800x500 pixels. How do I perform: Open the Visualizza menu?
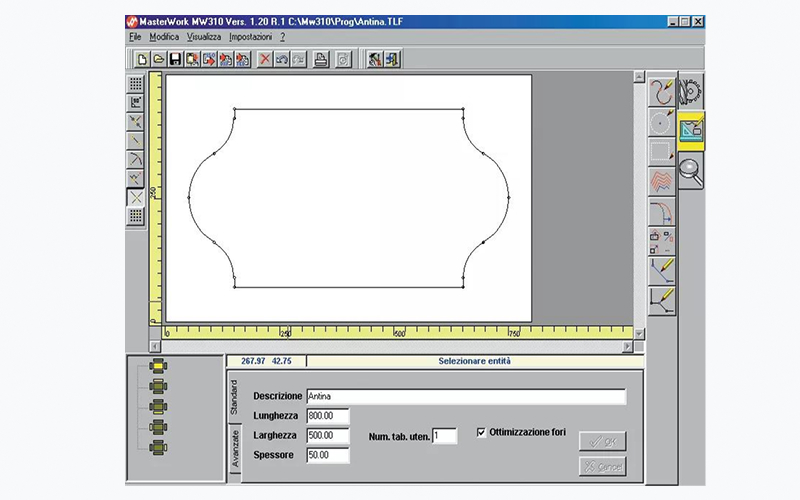pyautogui.click(x=204, y=37)
